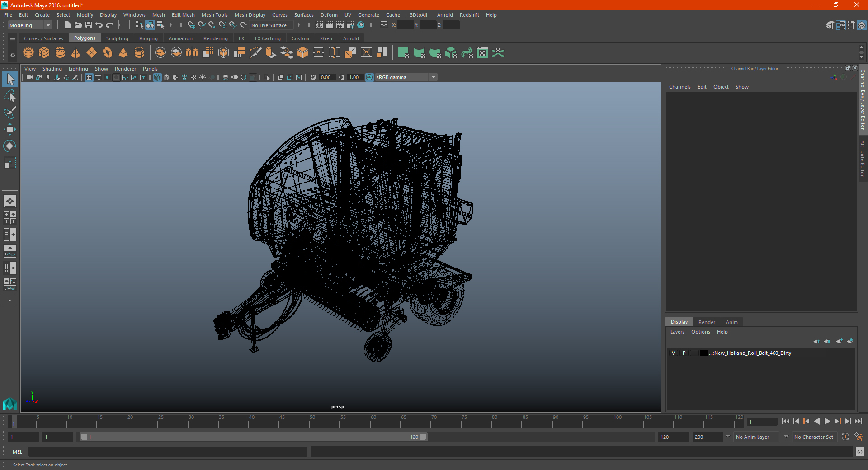Screen dimensions: 868x470
Task: Activate the Paint Selection tool
Action: click(x=9, y=113)
